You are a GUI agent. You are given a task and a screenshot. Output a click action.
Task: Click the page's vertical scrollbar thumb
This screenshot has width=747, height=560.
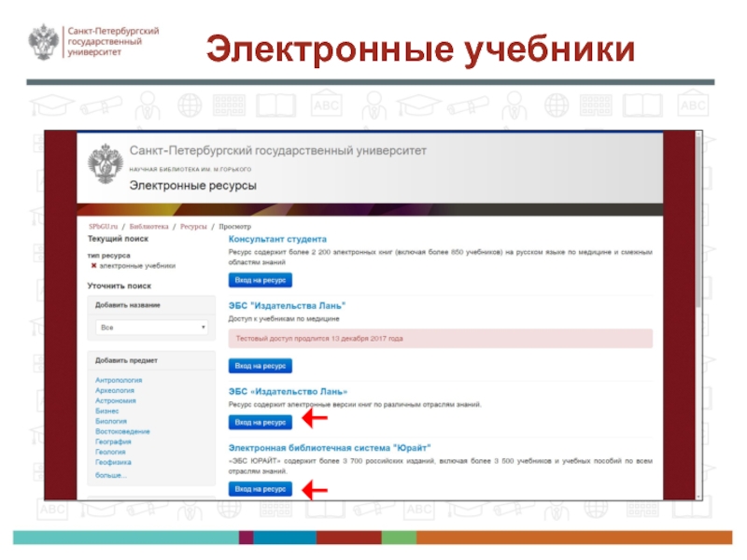[x=698, y=221]
